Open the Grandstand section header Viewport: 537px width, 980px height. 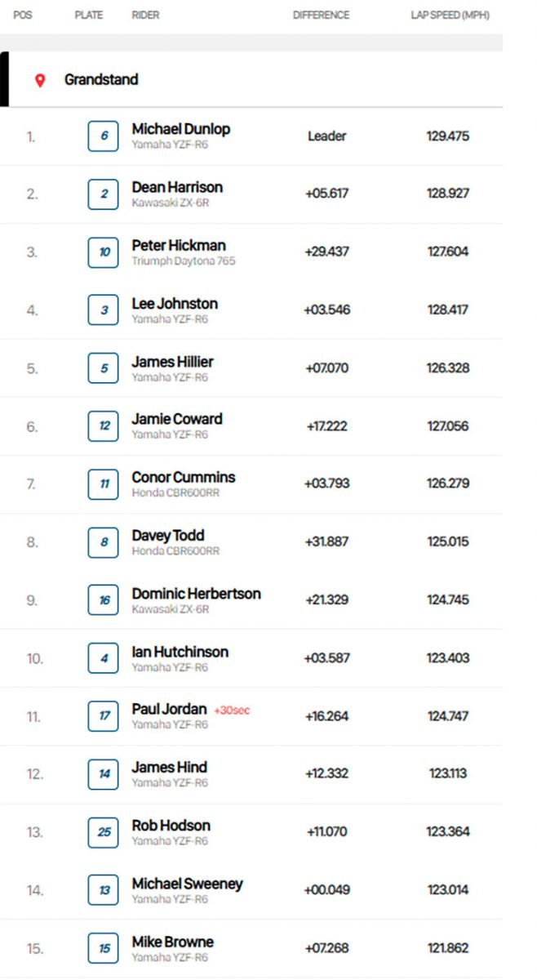pos(251,79)
